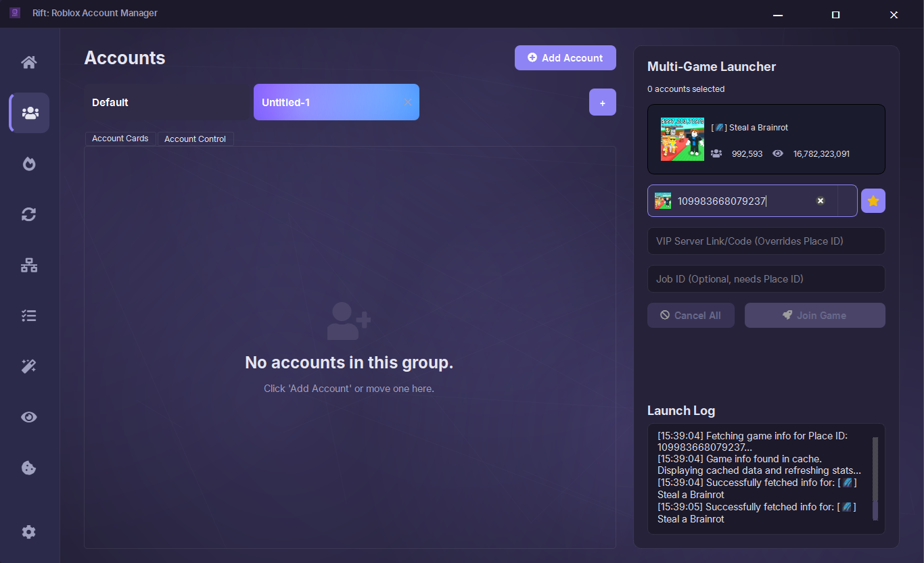Open the flame icon page in sidebar
Viewport: 924px width, 563px height.
coord(29,164)
